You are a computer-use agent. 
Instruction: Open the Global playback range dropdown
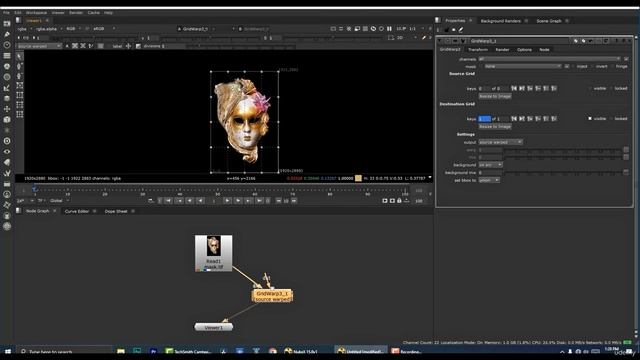coord(60,200)
